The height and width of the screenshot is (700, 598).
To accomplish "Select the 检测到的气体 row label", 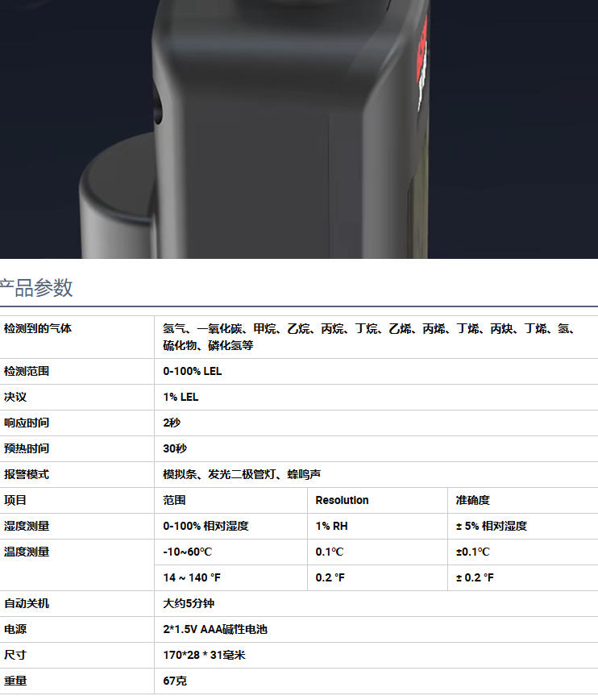I will (38, 328).
